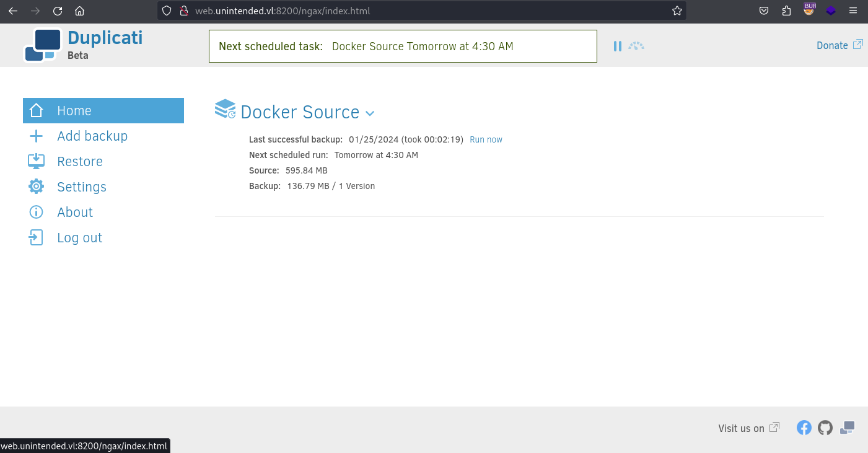This screenshot has height=453, width=868.
Task: Open the Facebook page icon
Action: [804, 428]
